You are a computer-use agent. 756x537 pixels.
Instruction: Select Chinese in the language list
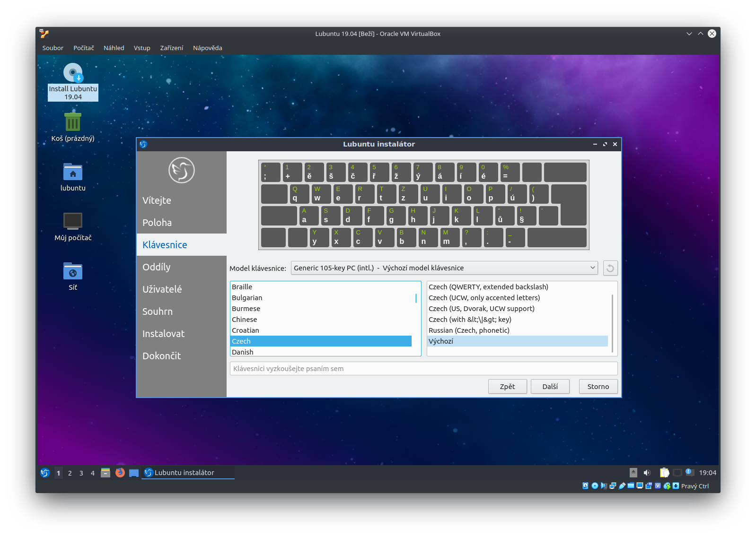[x=321, y=320]
